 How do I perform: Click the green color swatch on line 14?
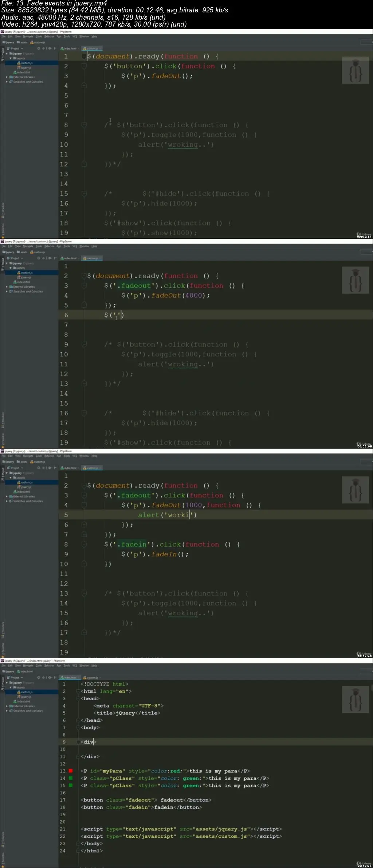pyautogui.click(x=71, y=778)
